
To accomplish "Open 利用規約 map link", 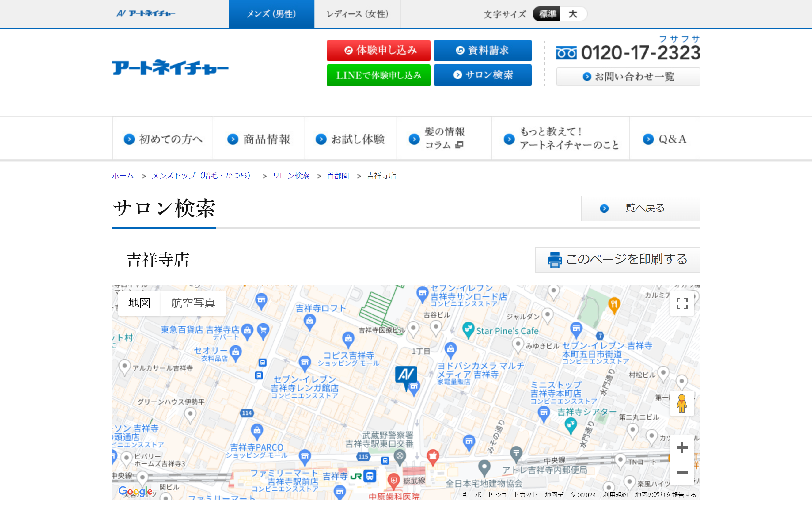I will tap(615, 495).
